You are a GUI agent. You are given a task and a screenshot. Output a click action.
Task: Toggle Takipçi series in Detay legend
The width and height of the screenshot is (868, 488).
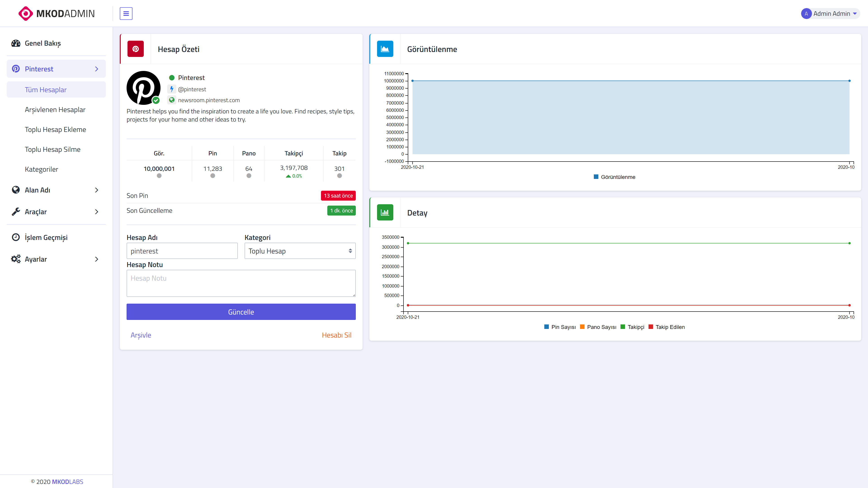[632, 327]
